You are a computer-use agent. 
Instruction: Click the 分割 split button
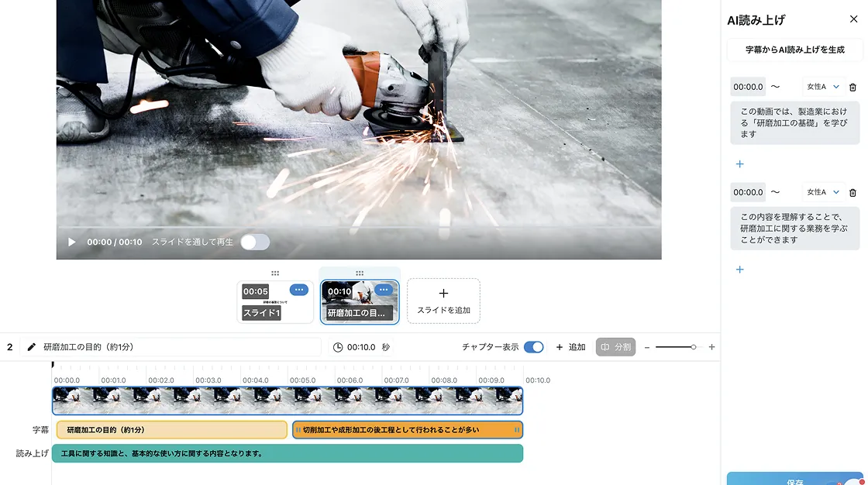click(x=615, y=347)
